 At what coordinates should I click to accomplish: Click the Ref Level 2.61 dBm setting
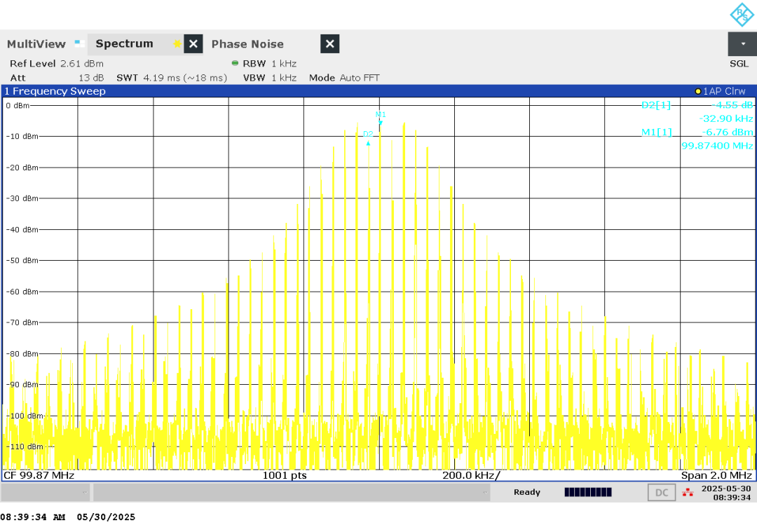pos(57,64)
